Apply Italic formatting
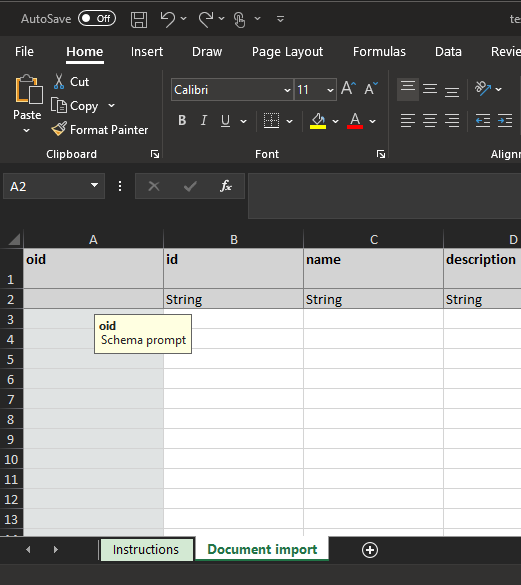The image size is (521, 585). point(204,121)
